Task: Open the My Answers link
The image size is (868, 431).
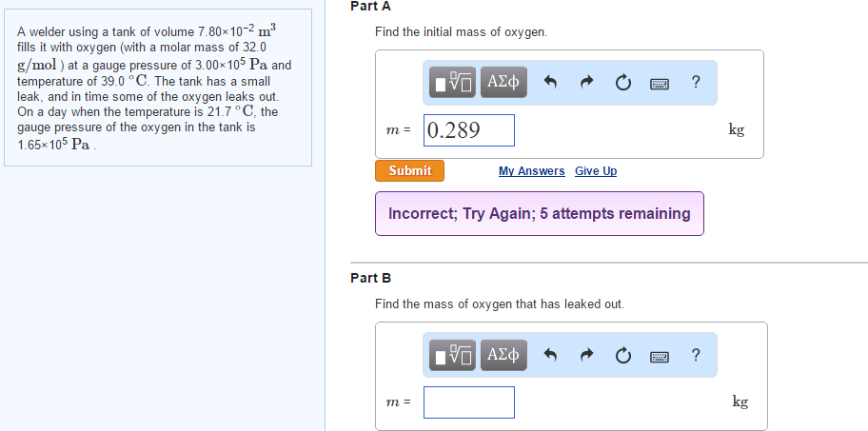Action: (x=531, y=171)
